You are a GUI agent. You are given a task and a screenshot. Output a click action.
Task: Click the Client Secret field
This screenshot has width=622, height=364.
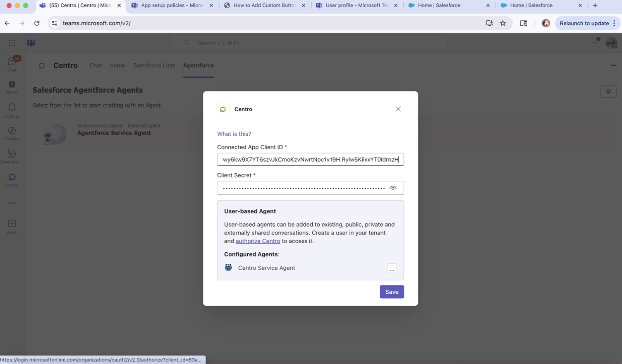(310, 188)
